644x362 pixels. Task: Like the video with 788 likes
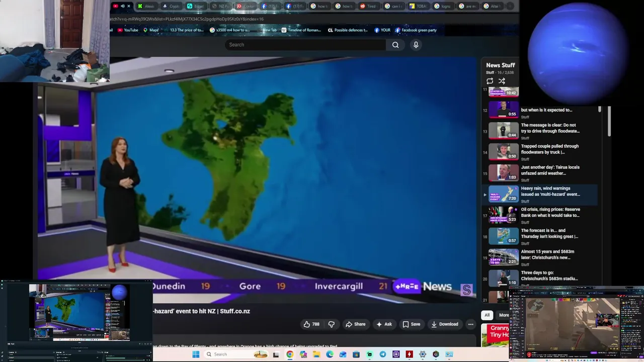(x=311, y=324)
